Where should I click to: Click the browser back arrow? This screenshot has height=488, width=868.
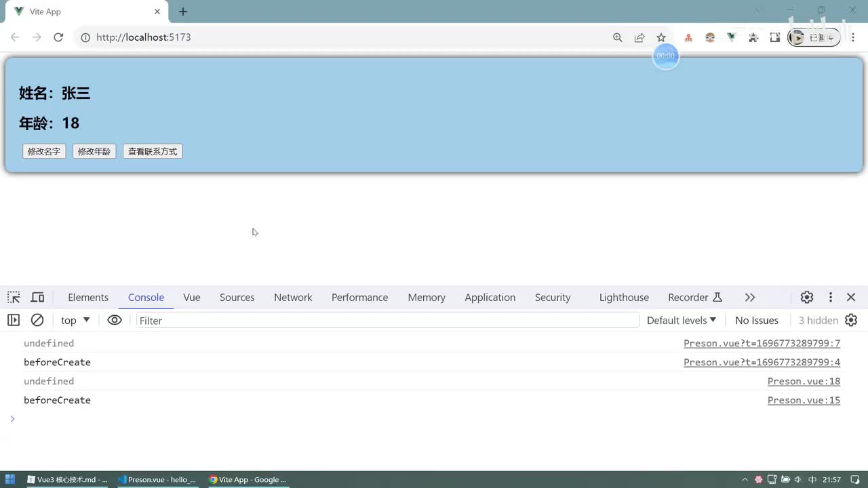15,37
